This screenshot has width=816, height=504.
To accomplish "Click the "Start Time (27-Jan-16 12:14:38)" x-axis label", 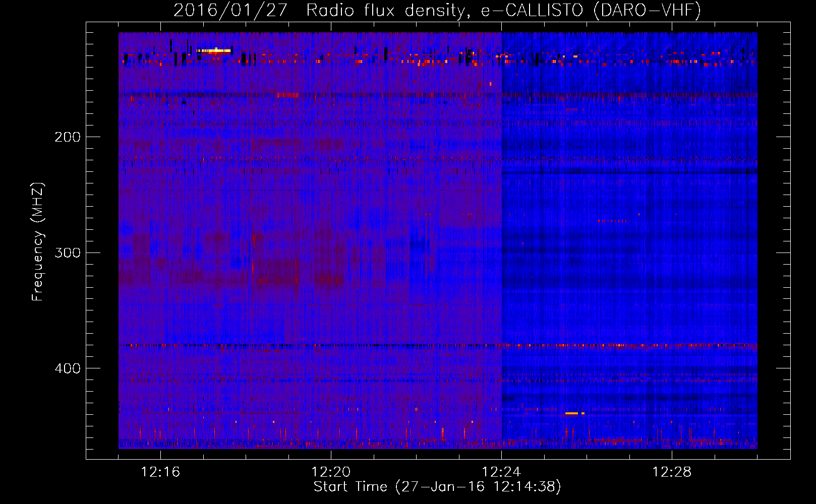I will 437,487.
